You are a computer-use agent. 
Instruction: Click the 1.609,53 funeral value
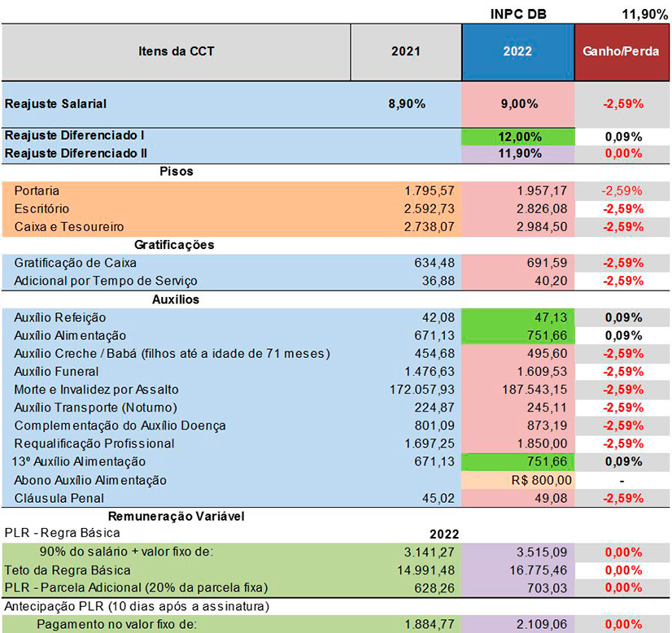pyautogui.click(x=542, y=372)
